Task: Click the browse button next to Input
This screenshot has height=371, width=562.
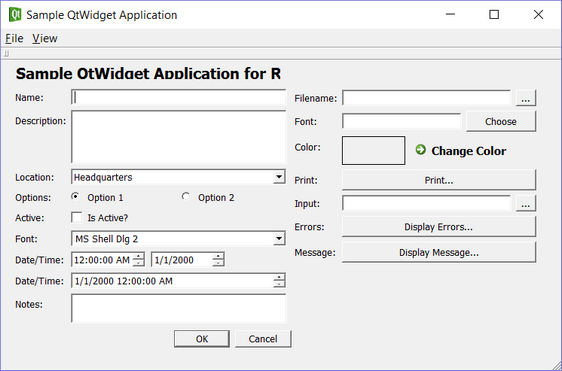Action: tap(526, 203)
